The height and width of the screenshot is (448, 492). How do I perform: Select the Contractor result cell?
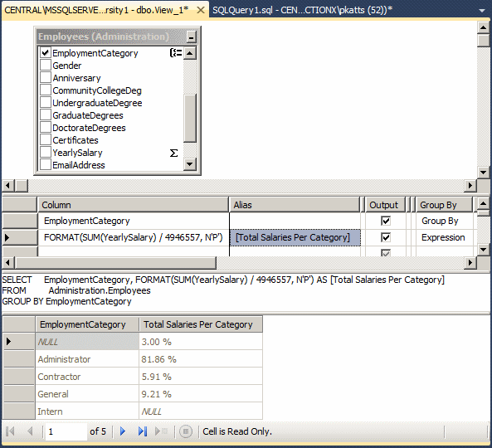(x=87, y=377)
